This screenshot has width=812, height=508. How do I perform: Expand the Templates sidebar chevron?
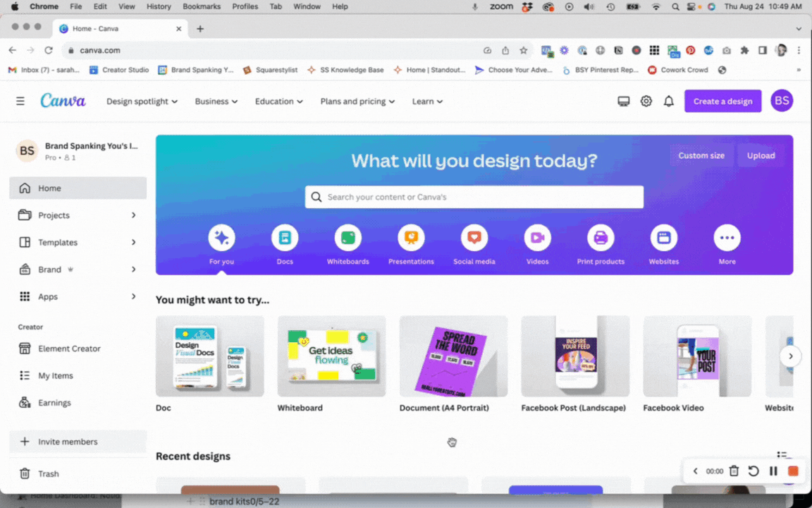[x=134, y=242]
